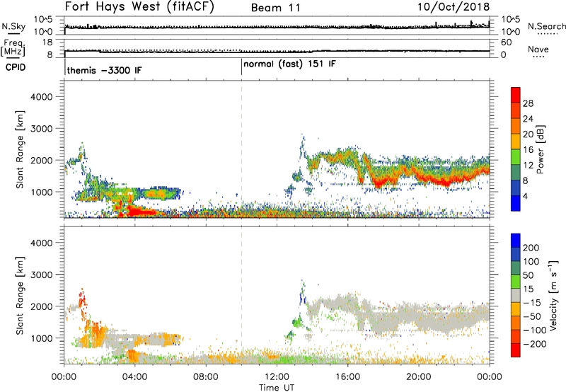566x392 pixels.
Task: Select the 2000 km tick of the velocity panel
Action: pos(42,307)
